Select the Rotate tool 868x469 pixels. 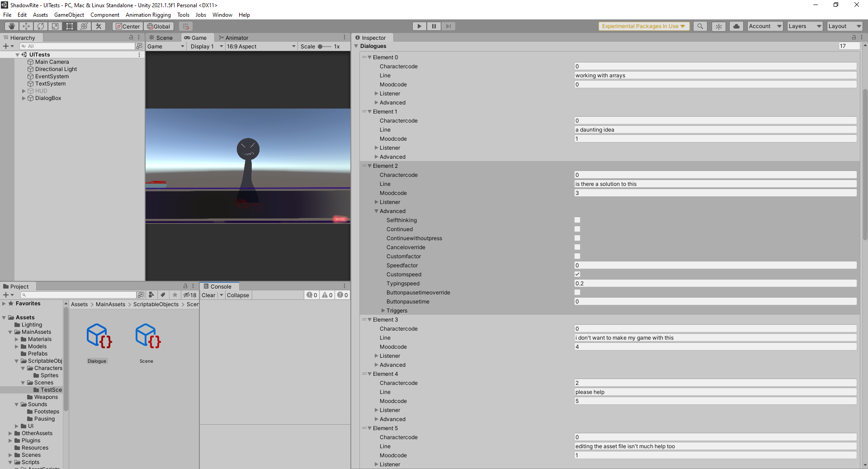41,26
